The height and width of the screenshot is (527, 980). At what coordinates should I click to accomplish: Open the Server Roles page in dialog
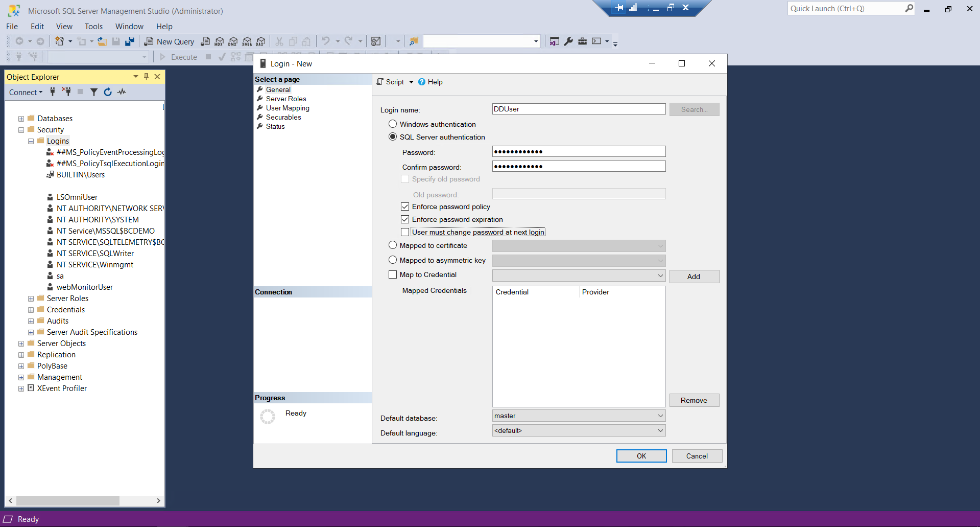point(286,99)
